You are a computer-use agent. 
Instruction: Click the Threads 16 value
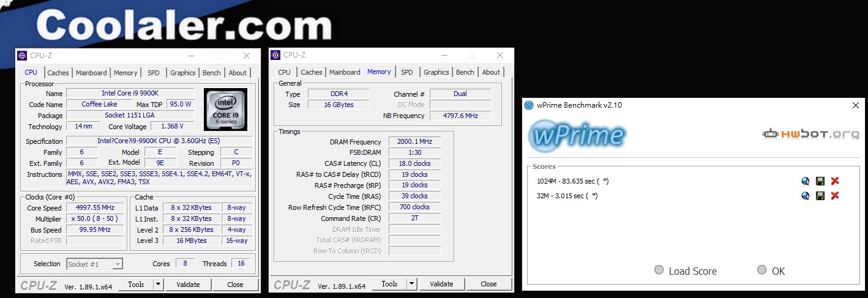241,264
